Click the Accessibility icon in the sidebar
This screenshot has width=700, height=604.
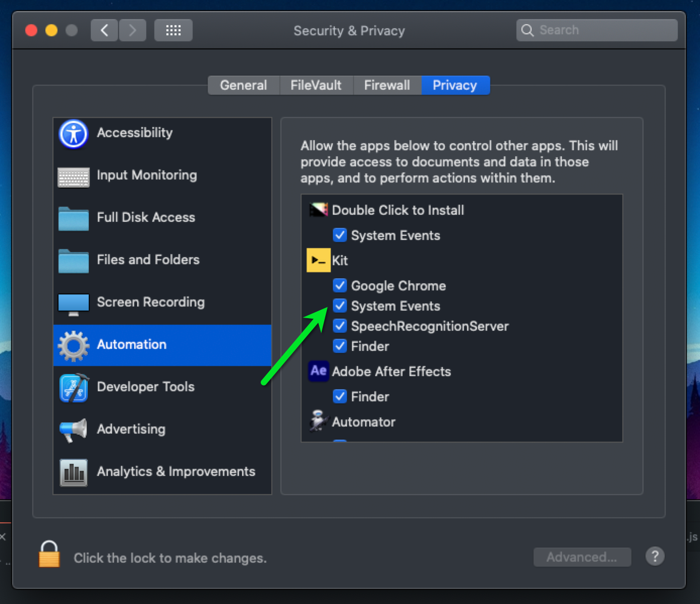click(74, 134)
